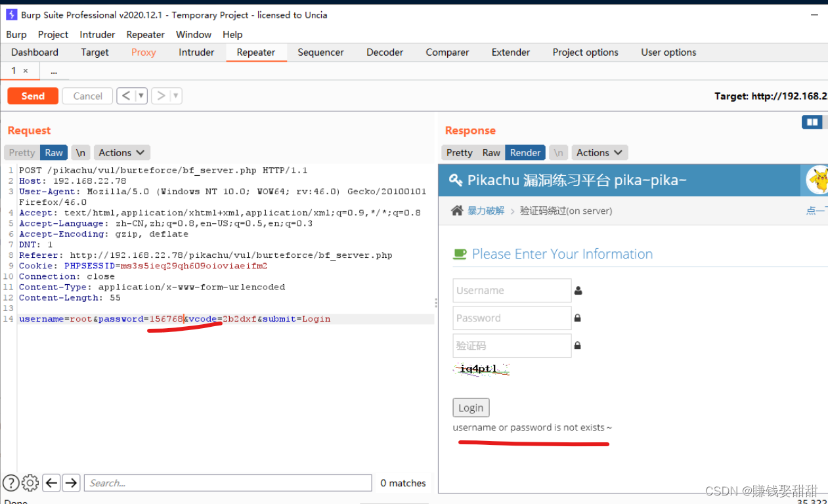828x504 pixels.
Task: Select Repeater request tab 1
Action: (x=13, y=70)
